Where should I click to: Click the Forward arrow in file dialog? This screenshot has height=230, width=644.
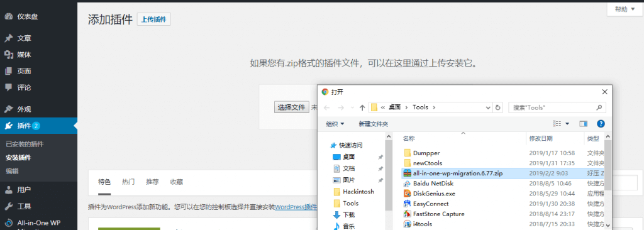[340, 107]
